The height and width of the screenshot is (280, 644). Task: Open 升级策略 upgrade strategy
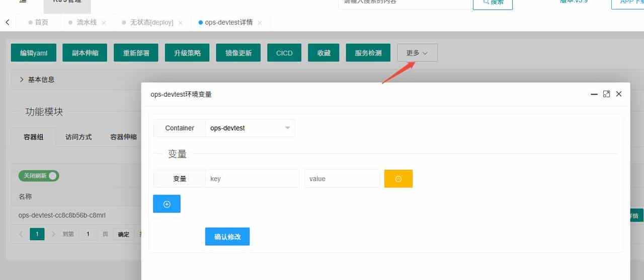coord(187,53)
